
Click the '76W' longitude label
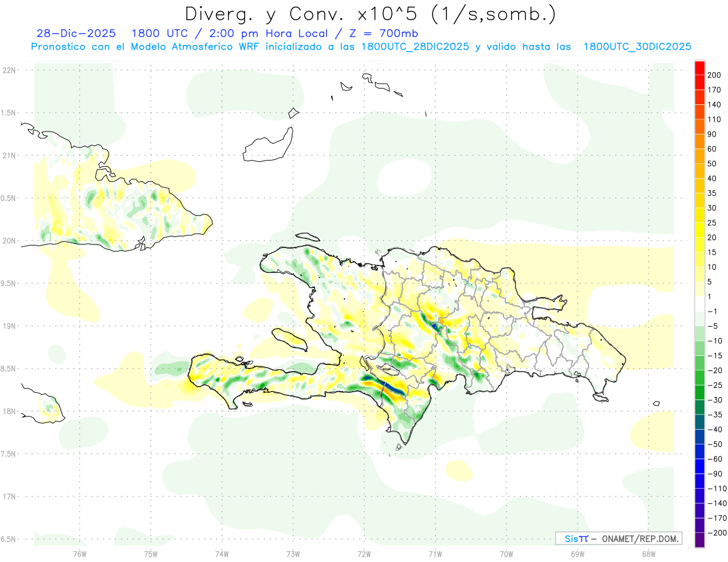tap(79, 554)
